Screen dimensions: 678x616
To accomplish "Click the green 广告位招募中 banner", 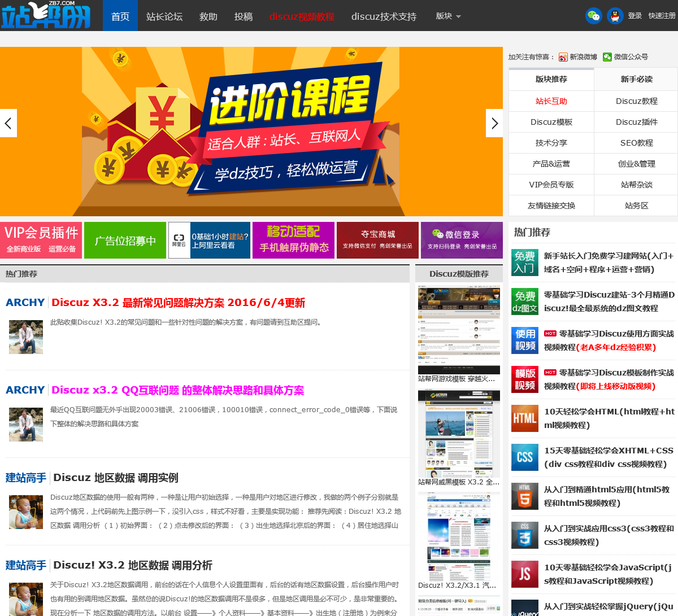I will tap(125, 240).
